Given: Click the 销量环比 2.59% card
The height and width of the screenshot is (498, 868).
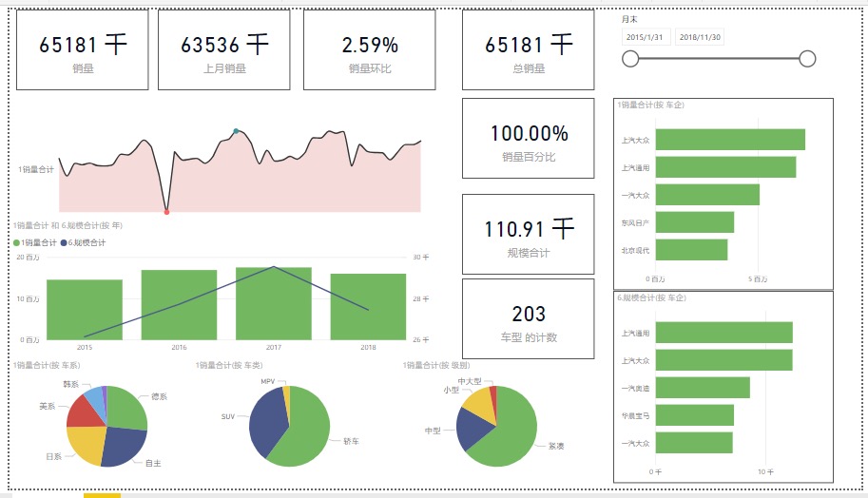Looking at the screenshot, I should [x=369, y=49].
